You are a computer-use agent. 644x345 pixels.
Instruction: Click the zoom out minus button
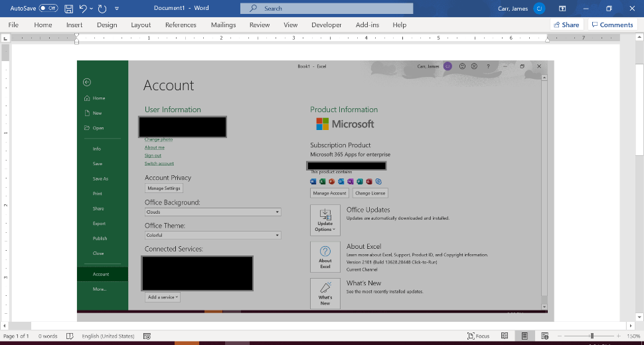pyautogui.click(x=560, y=336)
